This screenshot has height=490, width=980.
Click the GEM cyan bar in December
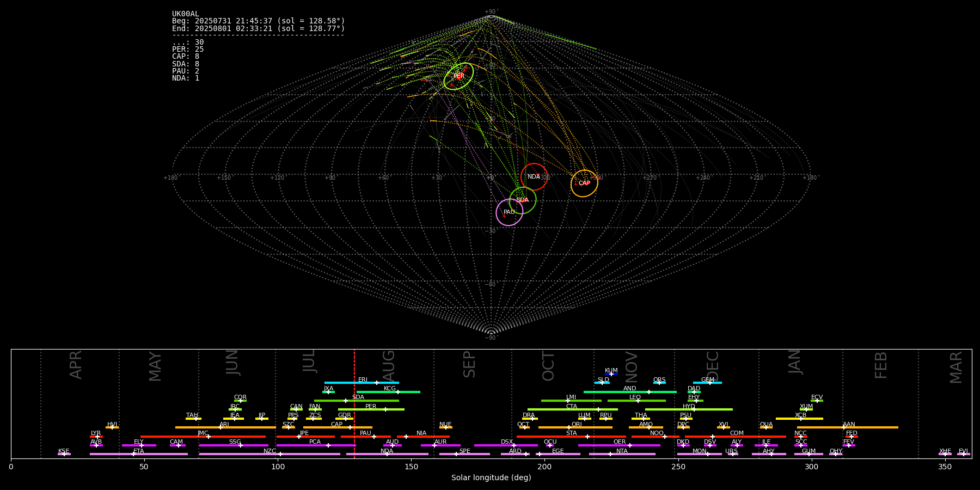[707, 383]
